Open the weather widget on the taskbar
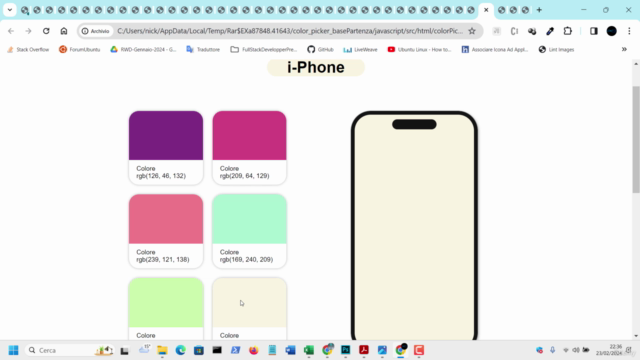 click(144, 349)
